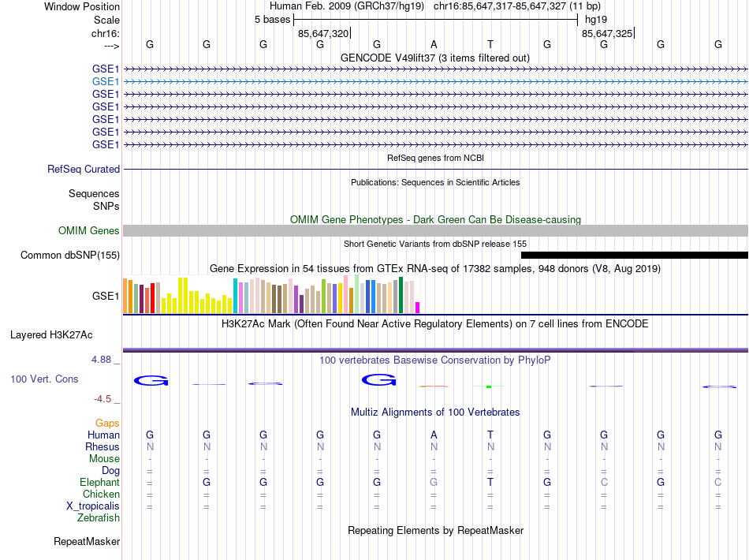Screen dimensions: 749x560
Task: Click the Window Position track label
Action: 82,6
